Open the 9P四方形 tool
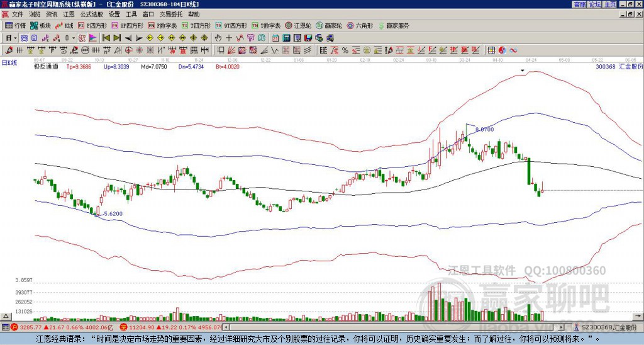The width and height of the screenshot is (644, 345). point(127,25)
